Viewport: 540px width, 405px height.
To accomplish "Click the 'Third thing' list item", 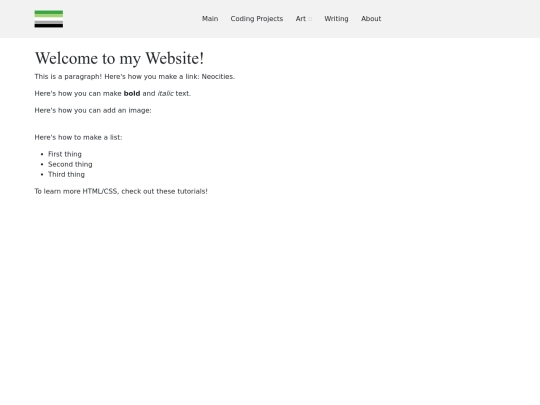I will (66, 174).
